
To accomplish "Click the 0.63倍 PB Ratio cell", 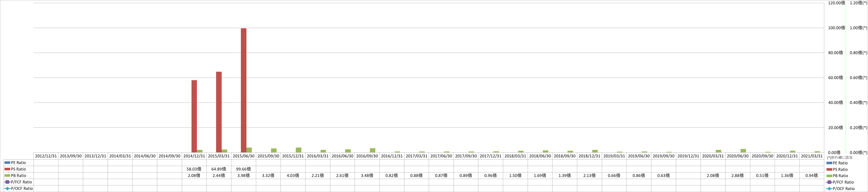I will (663, 176).
